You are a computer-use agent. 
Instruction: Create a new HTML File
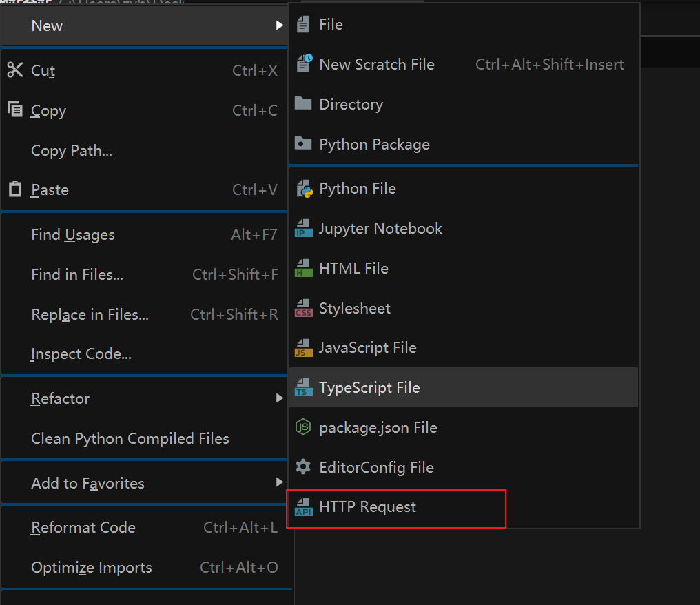[x=464, y=268]
